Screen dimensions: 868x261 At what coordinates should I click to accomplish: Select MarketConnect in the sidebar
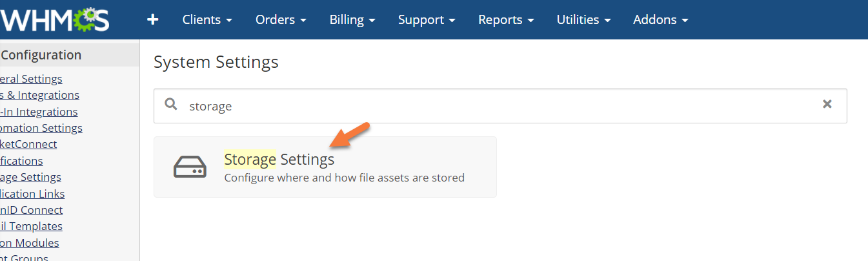click(28, 144)
